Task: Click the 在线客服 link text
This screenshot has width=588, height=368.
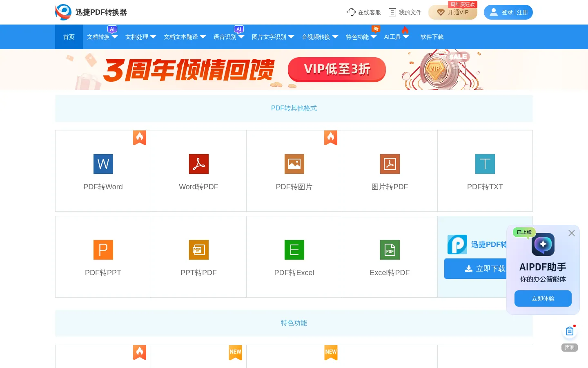Action: [370, 12]
